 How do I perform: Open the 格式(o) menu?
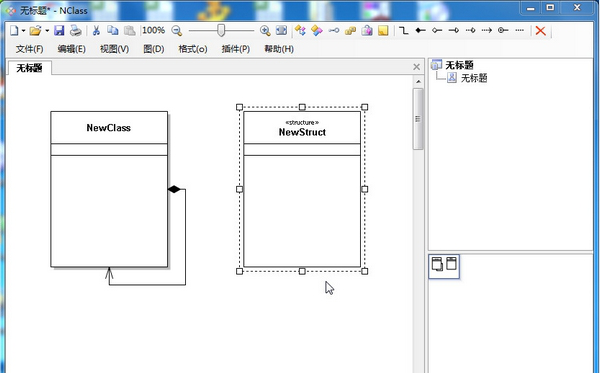point(193,49)
